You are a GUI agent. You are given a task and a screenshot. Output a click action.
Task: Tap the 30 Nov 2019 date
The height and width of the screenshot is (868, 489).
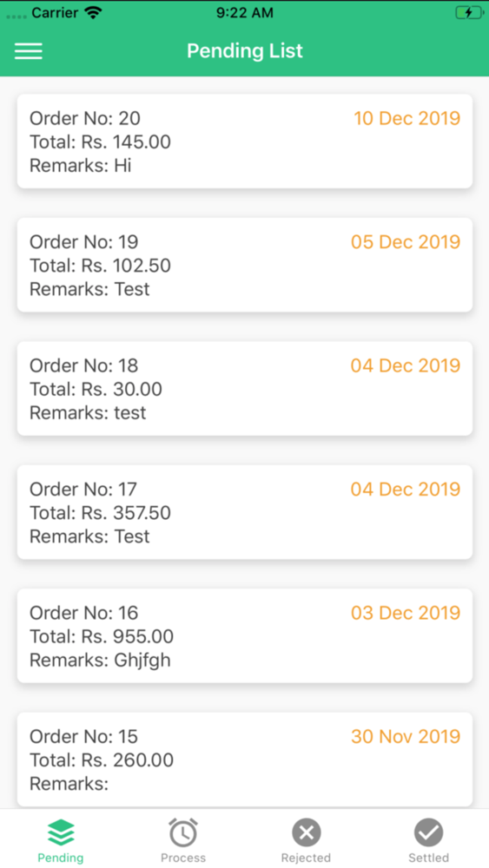click(x=406, y=736)
